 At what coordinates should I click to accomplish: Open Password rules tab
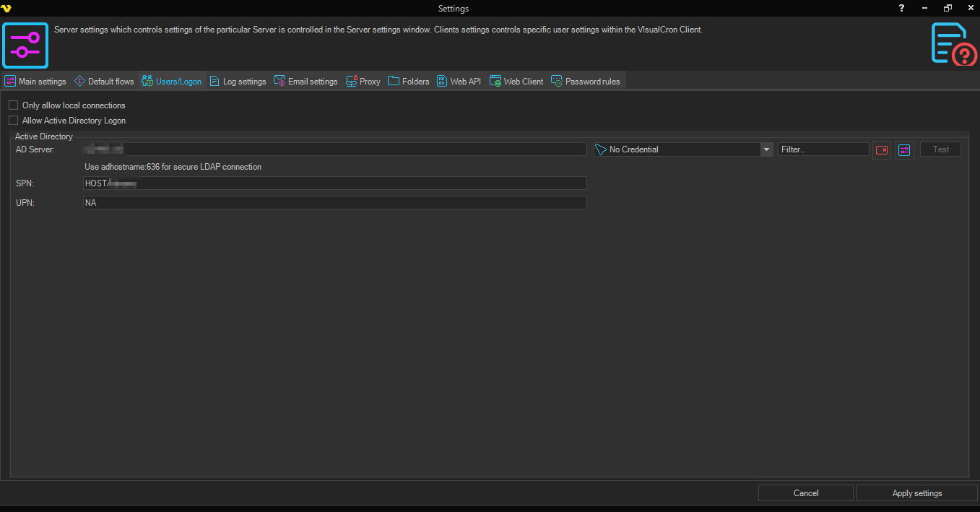pyautogui.click(x=586, y=82)
